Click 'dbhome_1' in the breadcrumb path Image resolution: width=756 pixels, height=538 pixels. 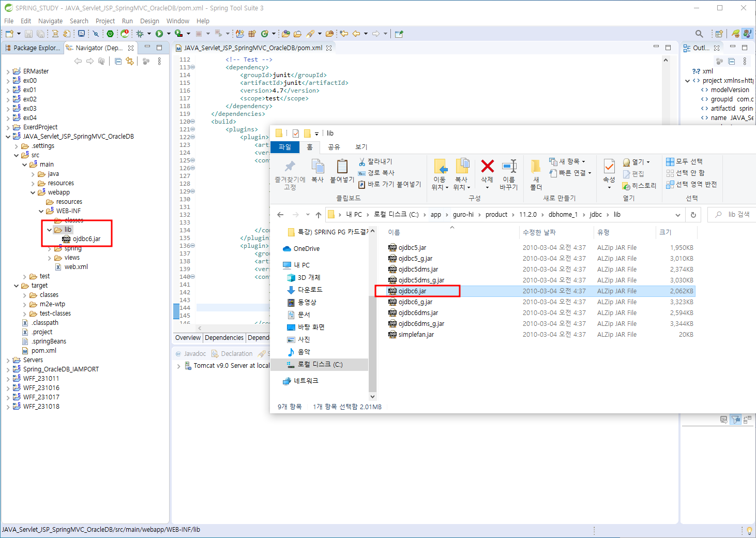(563, 215)
